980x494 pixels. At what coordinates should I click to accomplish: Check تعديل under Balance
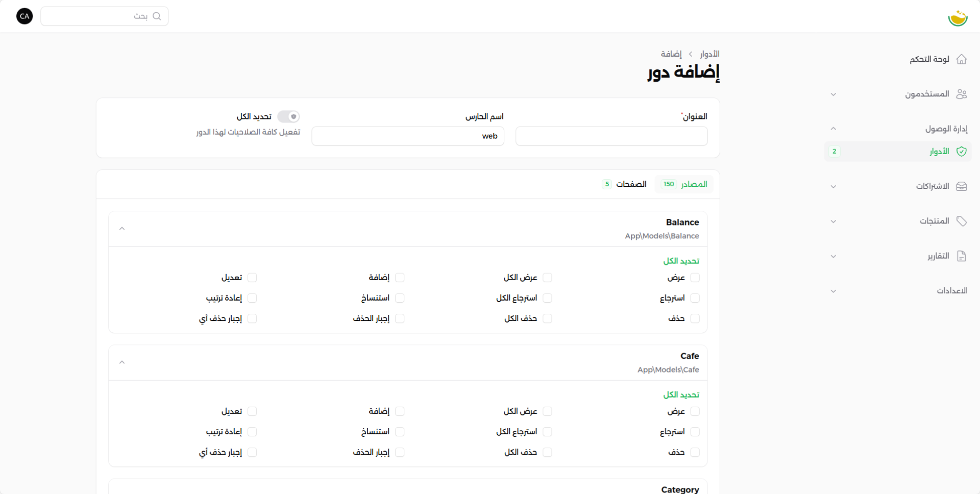point(252,278)
